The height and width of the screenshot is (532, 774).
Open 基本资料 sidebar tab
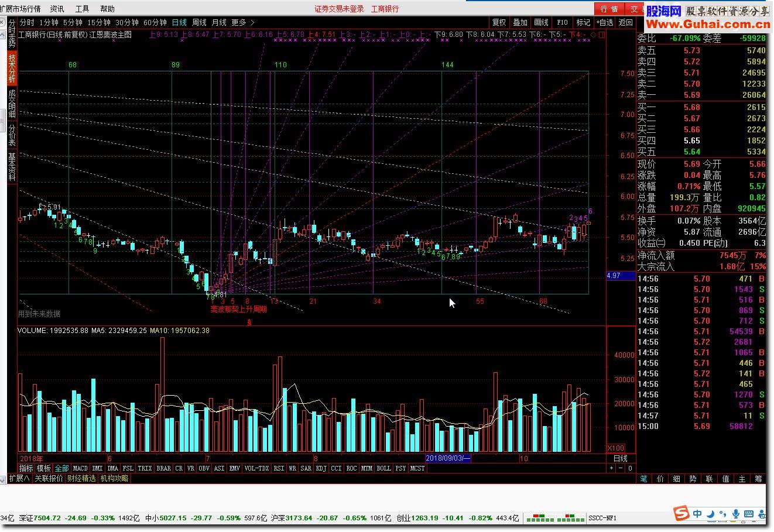12,167
